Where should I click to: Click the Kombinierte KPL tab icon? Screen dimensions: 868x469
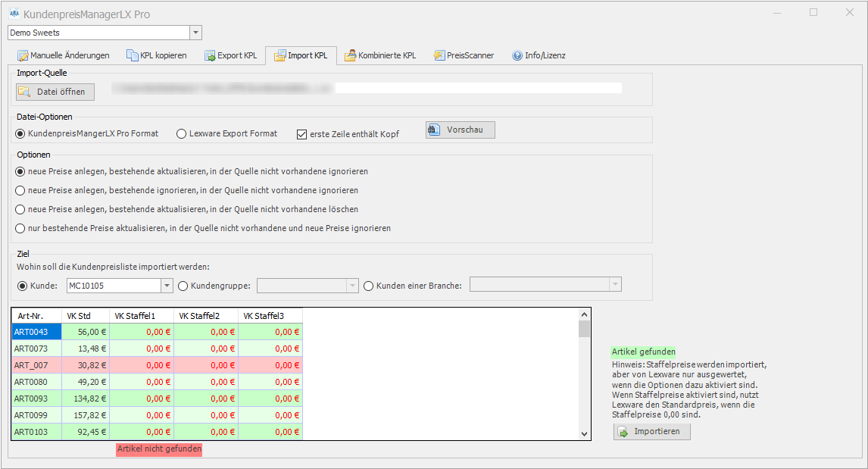tap(351, 55)
